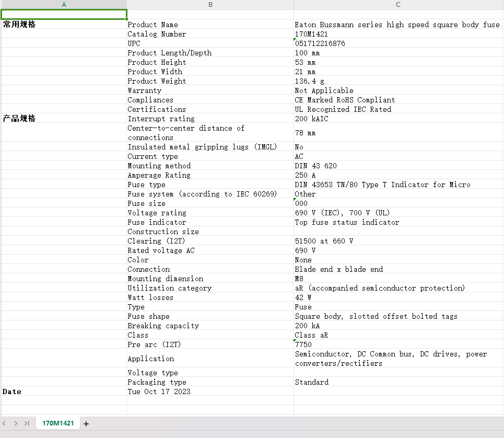Screen dimensions: 504x438
Task: Select the 'Product Height' cell
Action: point(210,62)
